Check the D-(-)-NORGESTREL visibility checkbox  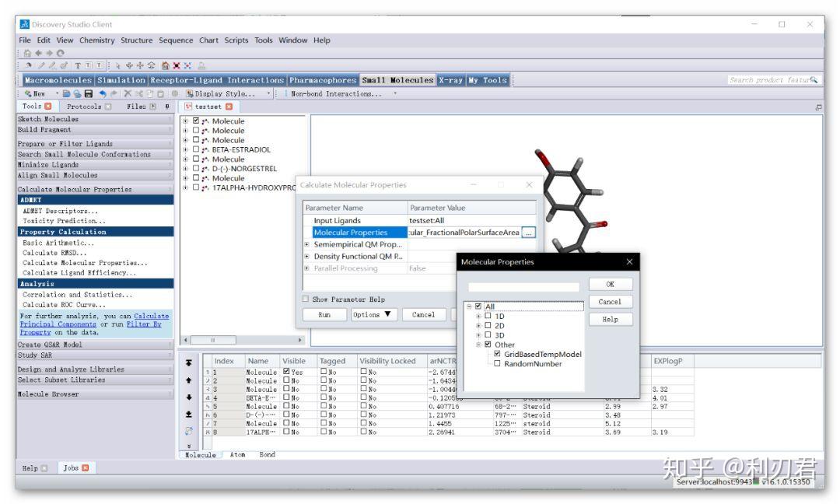pyautogui.click(x=196, y=168)
